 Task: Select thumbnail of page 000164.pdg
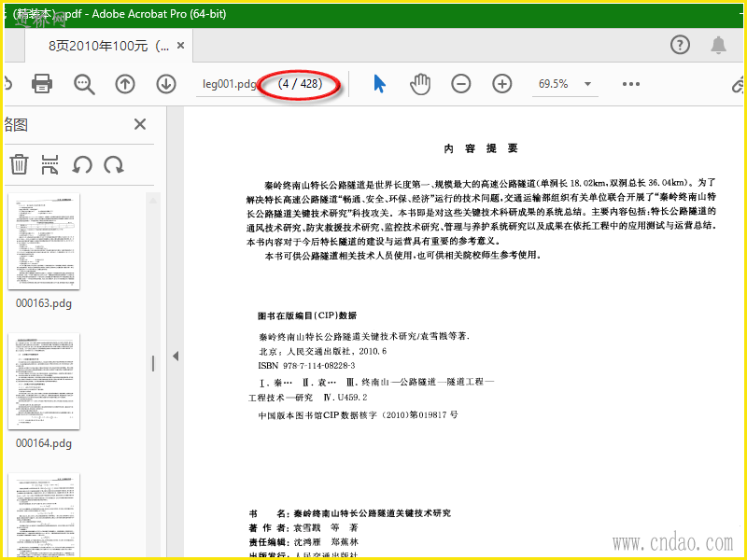tap(44, 381)
